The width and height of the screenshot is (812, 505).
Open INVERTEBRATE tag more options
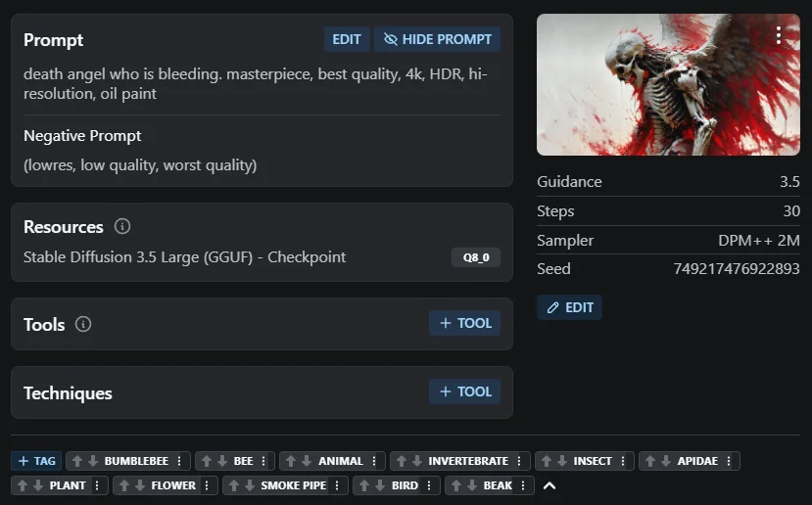[x=519, y=461]
